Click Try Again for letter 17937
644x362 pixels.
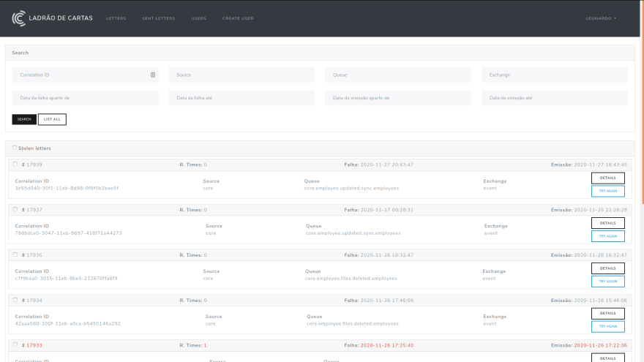coord(608,236)
